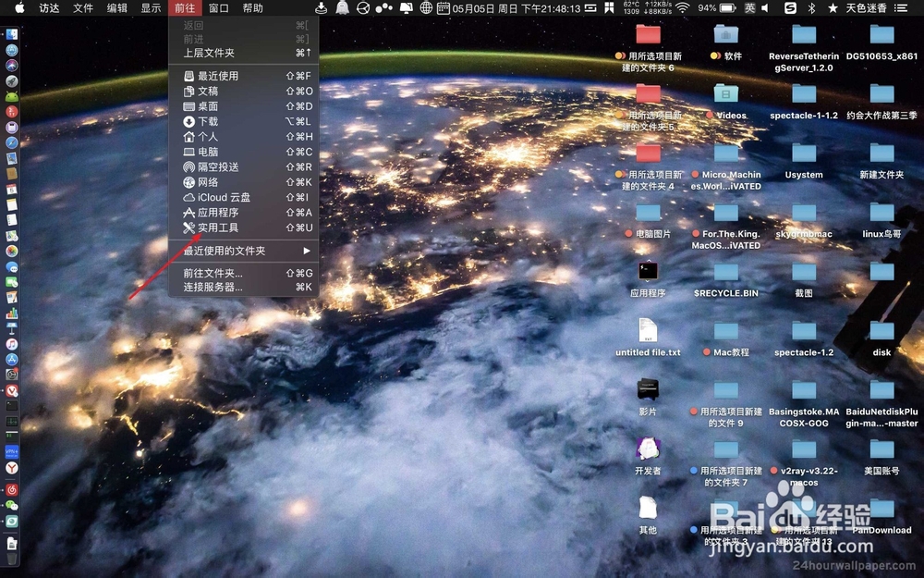This screenshot has width=924, height=578.
Task: Select the disk folder on desktop
Action: pos(881,338)
